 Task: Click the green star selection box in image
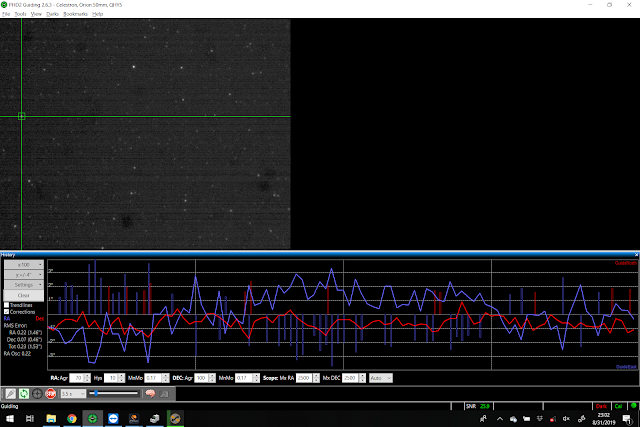pos(22,116)
